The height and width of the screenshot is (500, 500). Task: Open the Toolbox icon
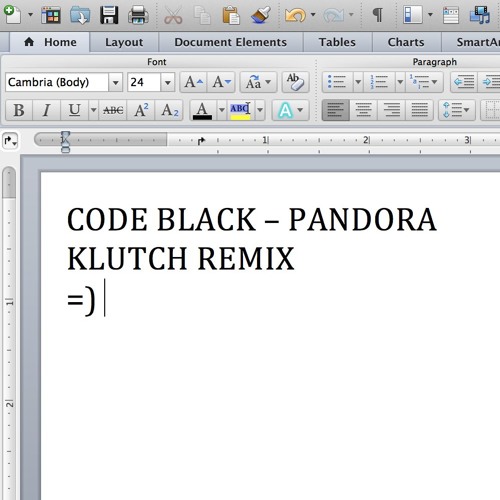[451, 15]
